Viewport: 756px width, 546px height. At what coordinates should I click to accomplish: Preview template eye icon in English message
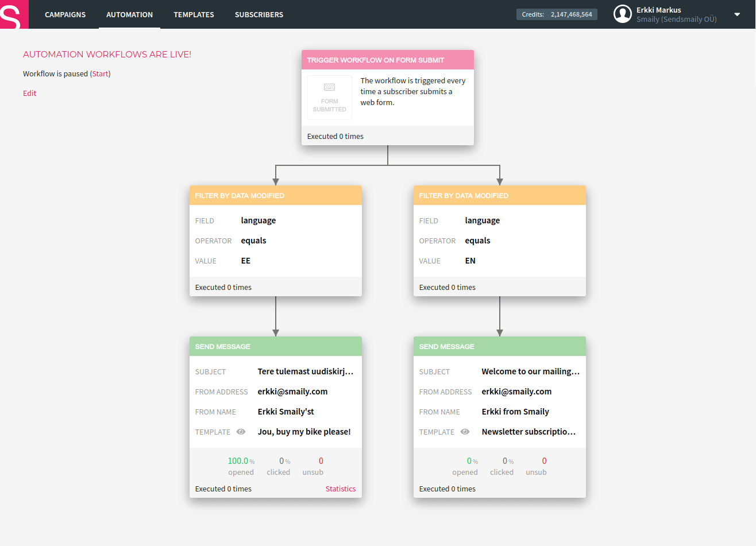coord(465,432)
